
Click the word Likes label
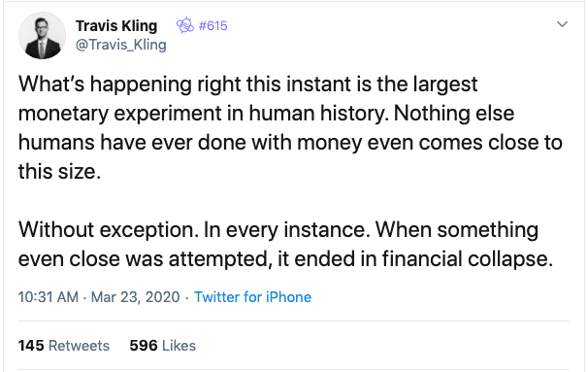tap(180, 346)
